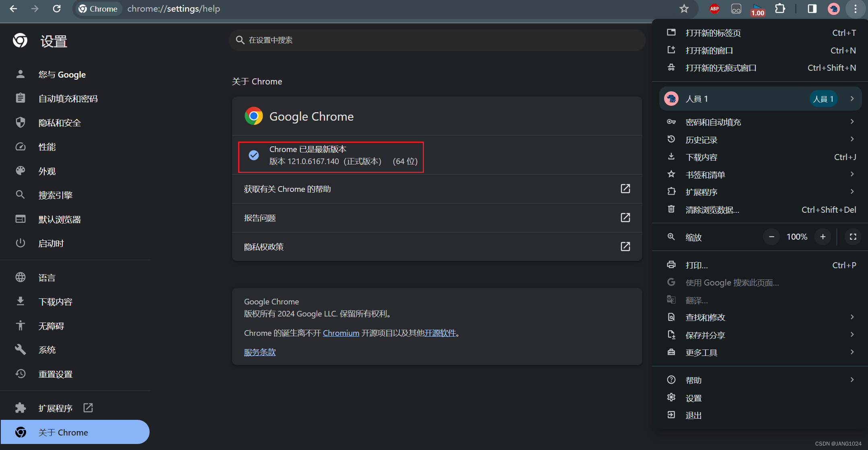
Task: Click the zoom percentage decrease button
Action: (771, 236)
